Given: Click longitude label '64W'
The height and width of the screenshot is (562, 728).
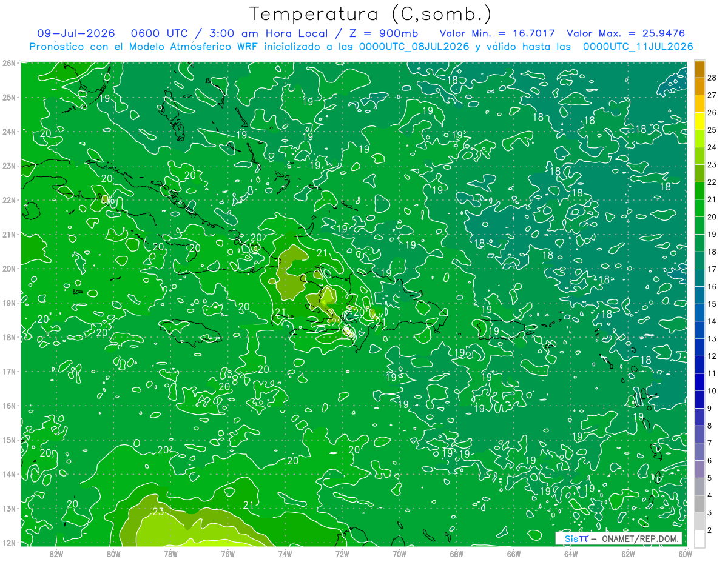Looking at the screenshot, I should [x=571, y=554].
